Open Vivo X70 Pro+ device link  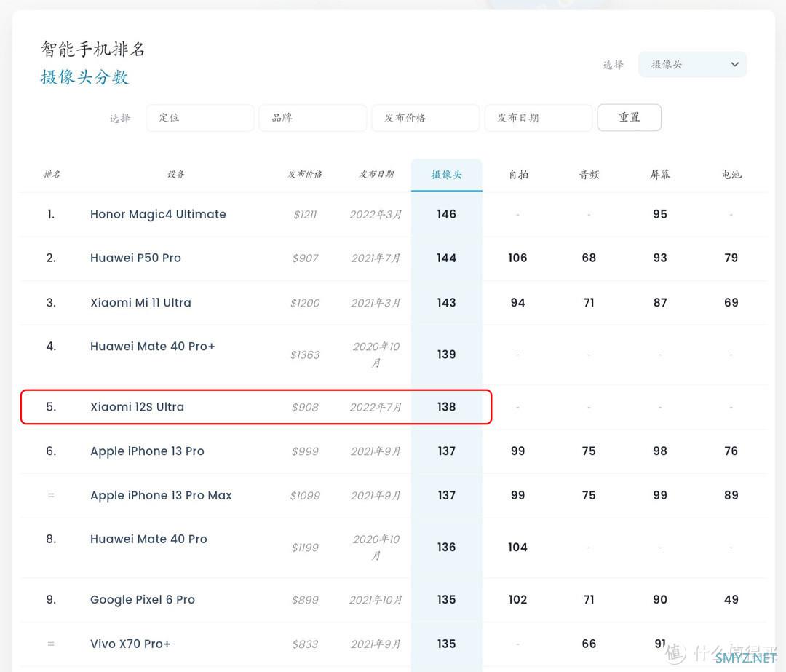tap(130, 644)
